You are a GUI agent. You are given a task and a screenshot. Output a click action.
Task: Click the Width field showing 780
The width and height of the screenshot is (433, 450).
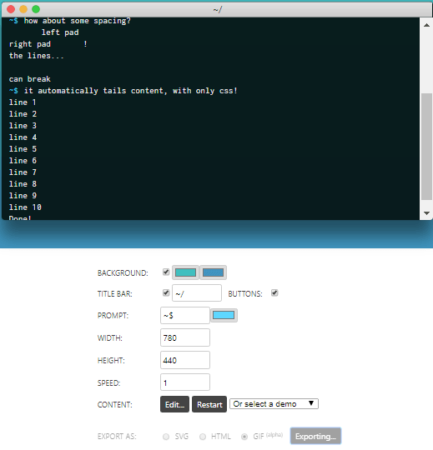185,338
